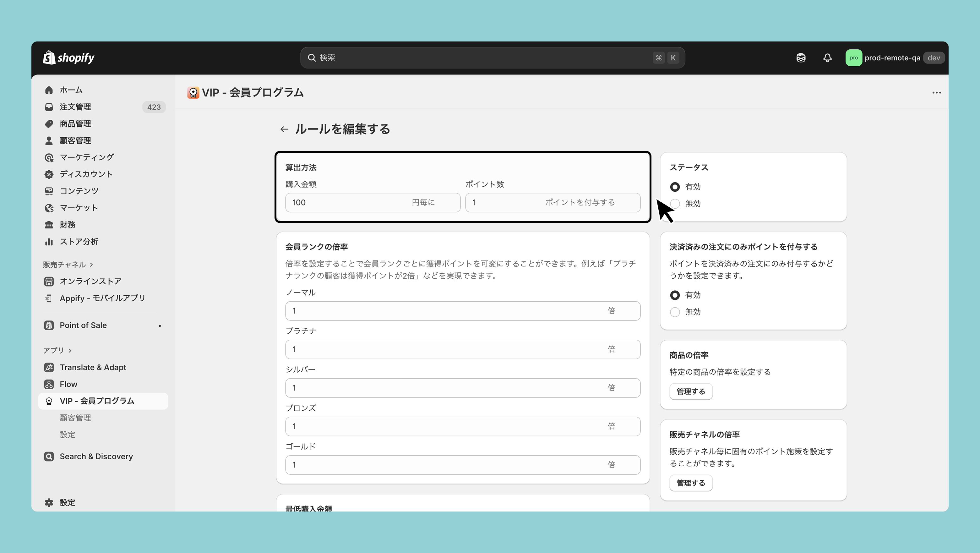Open Flow app in sidebar
Screen dimensions: 980x553
point(68,384)
